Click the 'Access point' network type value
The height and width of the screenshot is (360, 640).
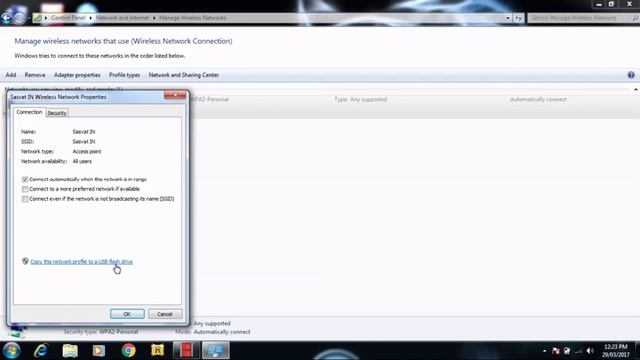(x=87, y=151)
